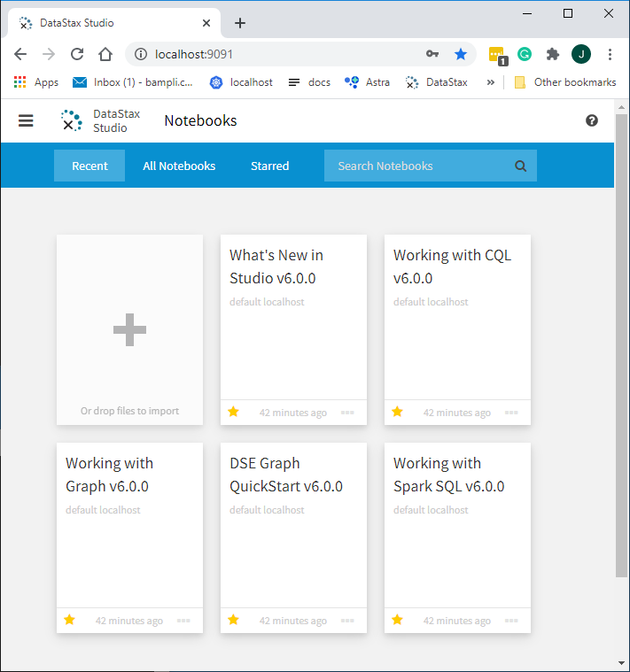This screenshot has height=672, width=630.
Task: Click scrollbar down arrow
Action: click(x=621, y=663)
